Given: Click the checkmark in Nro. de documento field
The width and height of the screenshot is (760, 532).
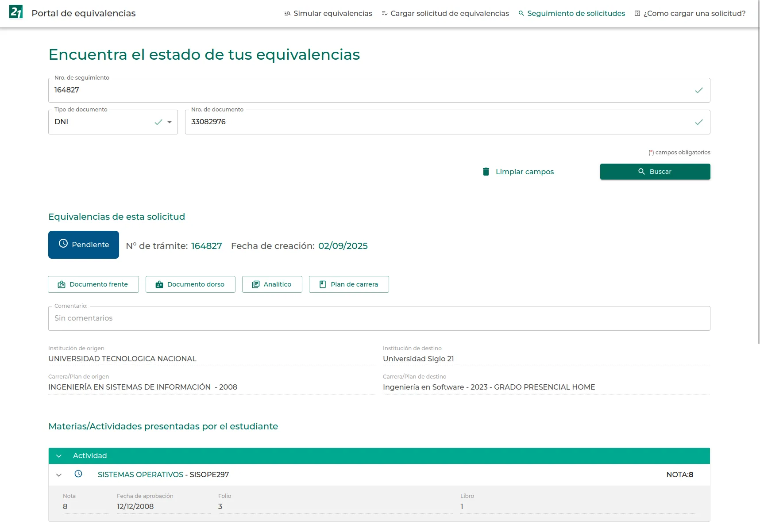Looking at the screenshot, I should [x=699, y=122].
